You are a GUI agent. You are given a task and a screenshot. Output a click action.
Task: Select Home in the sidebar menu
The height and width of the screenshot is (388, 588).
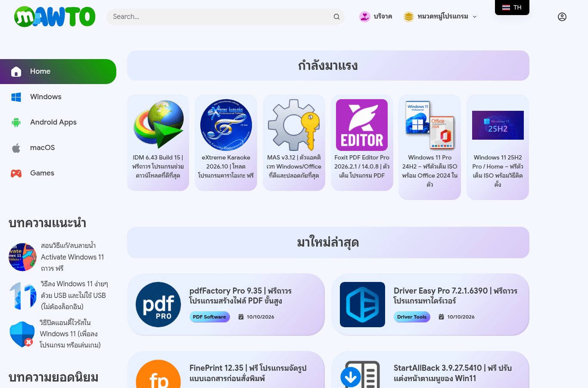coord(58,72)
